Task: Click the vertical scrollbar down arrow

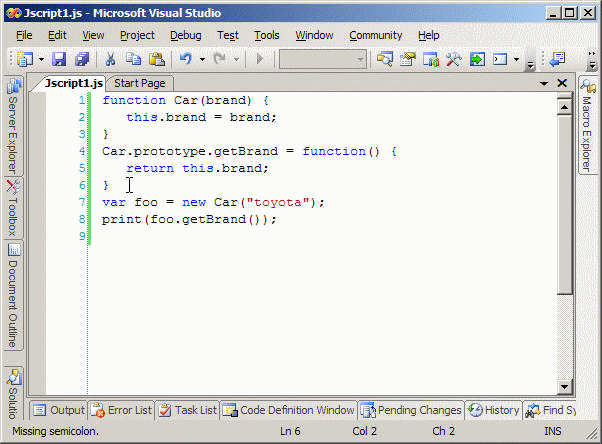Action: 565,386
